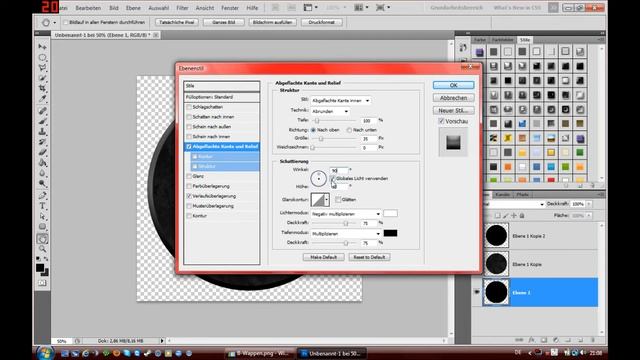Click the create new layer icon
This screenshot has height=360, width=640.
580,340
